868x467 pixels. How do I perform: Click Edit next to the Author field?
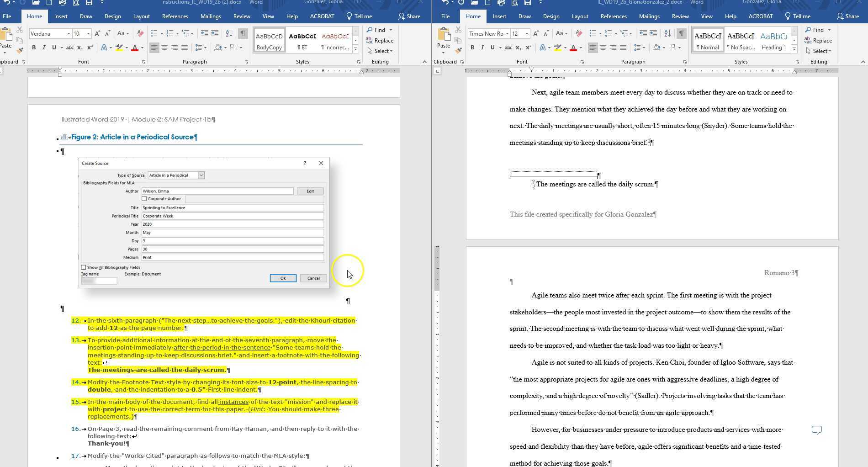[x=310, y=191]
